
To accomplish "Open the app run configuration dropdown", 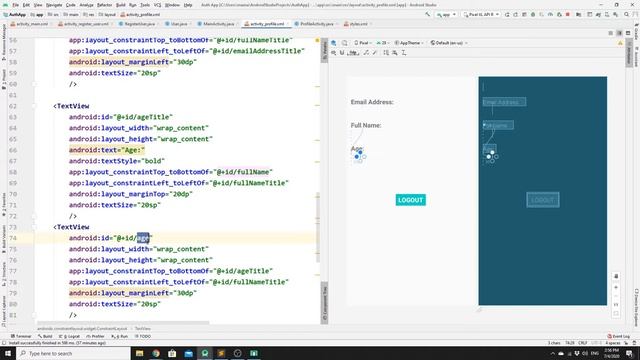I will point(446,15).
